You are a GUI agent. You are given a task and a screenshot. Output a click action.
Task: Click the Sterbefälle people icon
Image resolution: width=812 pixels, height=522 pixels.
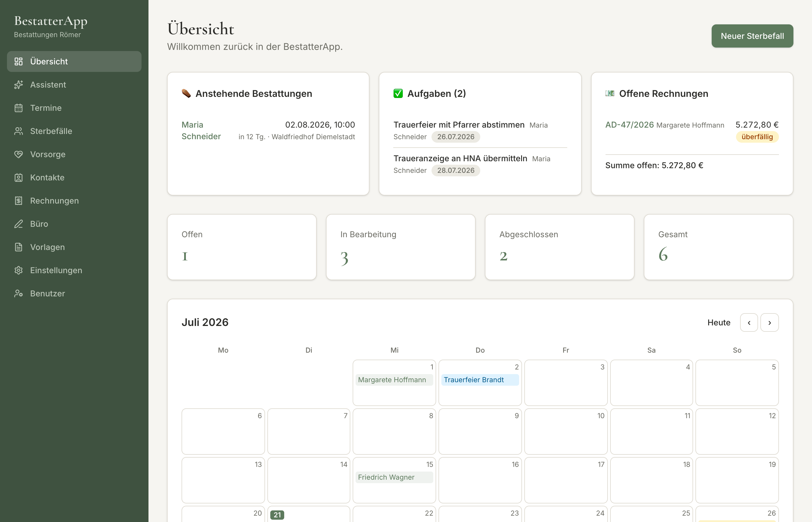(x=19, y=131)
